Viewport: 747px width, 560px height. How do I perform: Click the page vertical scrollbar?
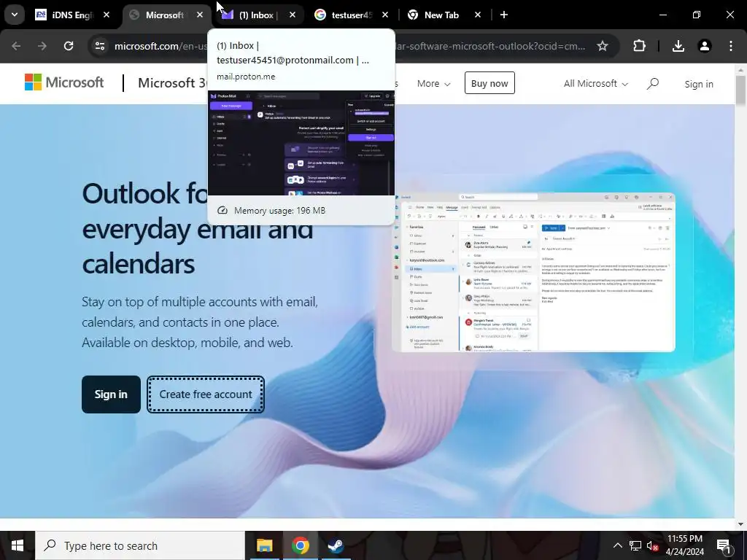pos(740,90)
